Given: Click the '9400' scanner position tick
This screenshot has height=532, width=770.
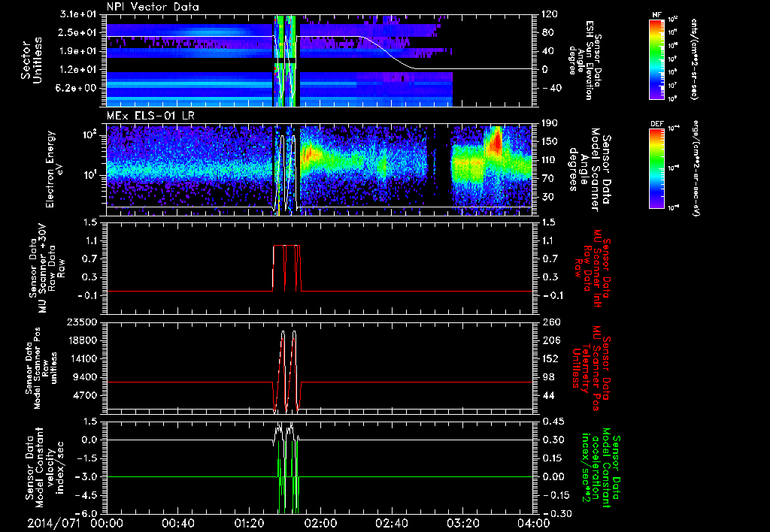Looking at the screenshot, I should [86, 377].
